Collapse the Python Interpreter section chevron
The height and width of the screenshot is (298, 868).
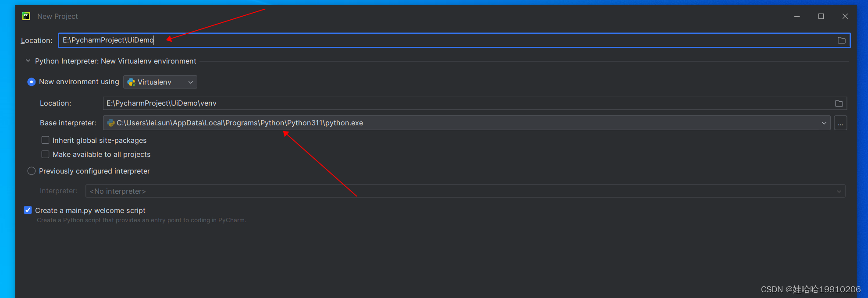pyautogui.click(x=28, y=61)
